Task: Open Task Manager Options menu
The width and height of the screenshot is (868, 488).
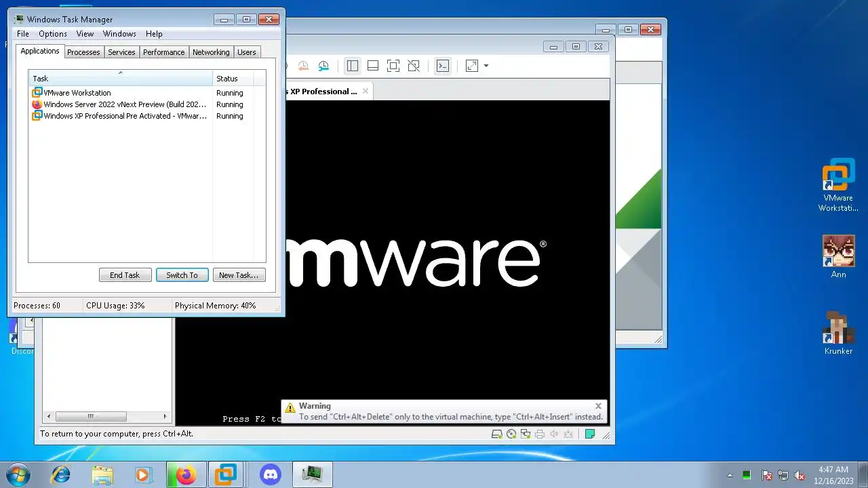Action: [x=53, y=34]
